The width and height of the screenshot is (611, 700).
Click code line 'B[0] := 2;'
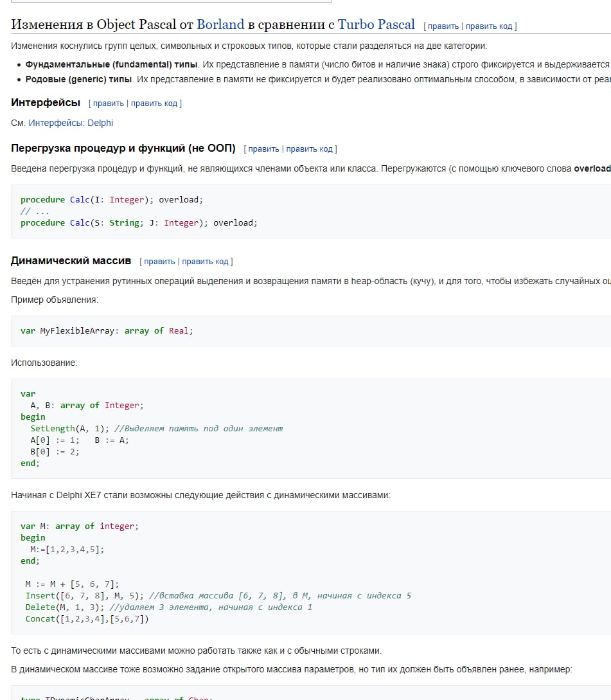tap(55, 452)
